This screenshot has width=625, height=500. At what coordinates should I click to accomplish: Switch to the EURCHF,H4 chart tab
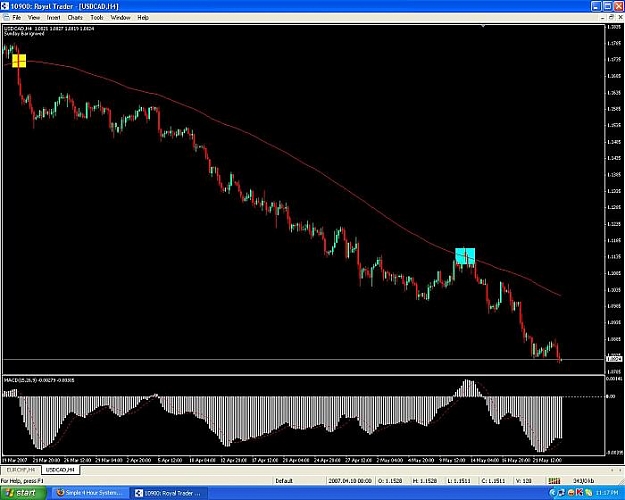(20, 470)
